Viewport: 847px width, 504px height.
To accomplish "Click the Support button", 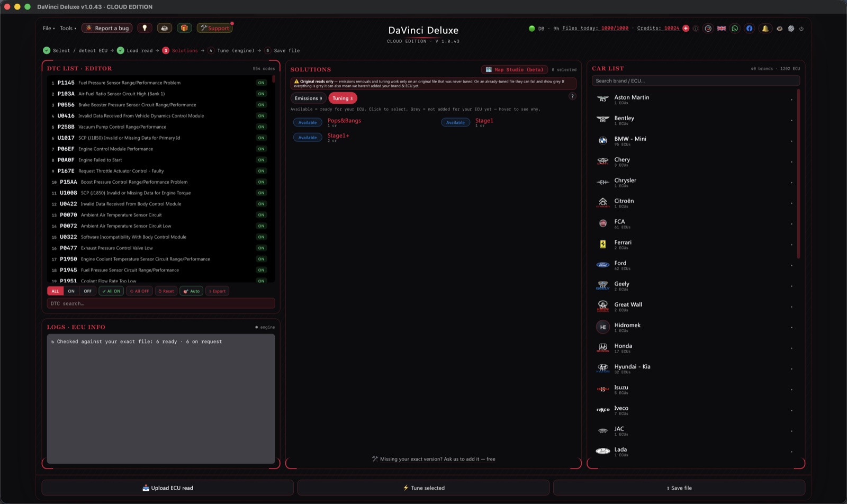I will tap(214, 28).
